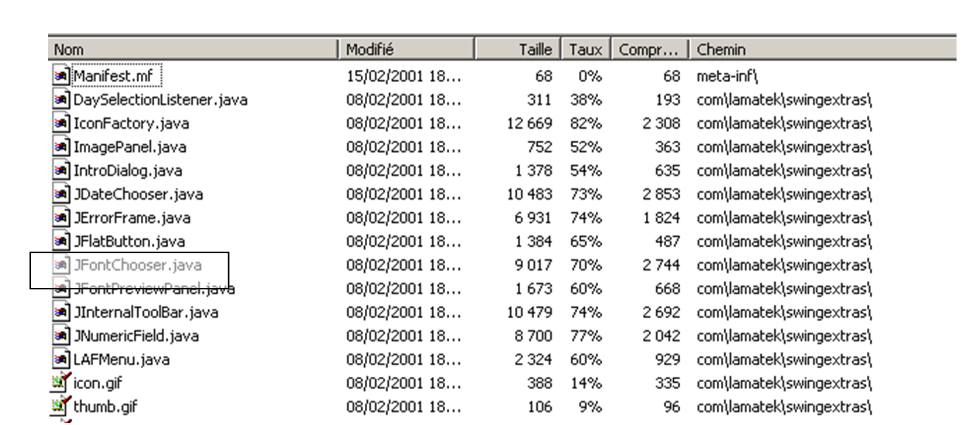Click the ImagePanel.java file icon
Image resolution: width=980 pixels, height=425 pixels.
click(61, 147)
